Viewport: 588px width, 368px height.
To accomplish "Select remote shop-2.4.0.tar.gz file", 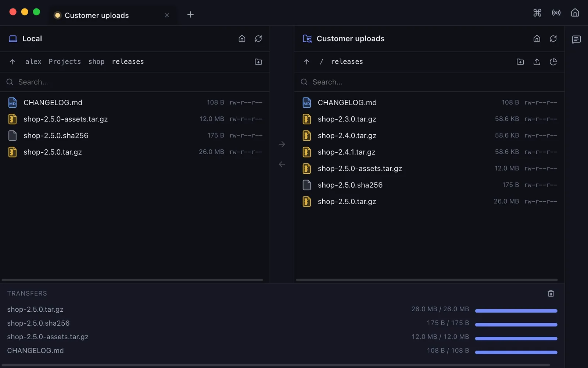I will [x=429, y=135].
